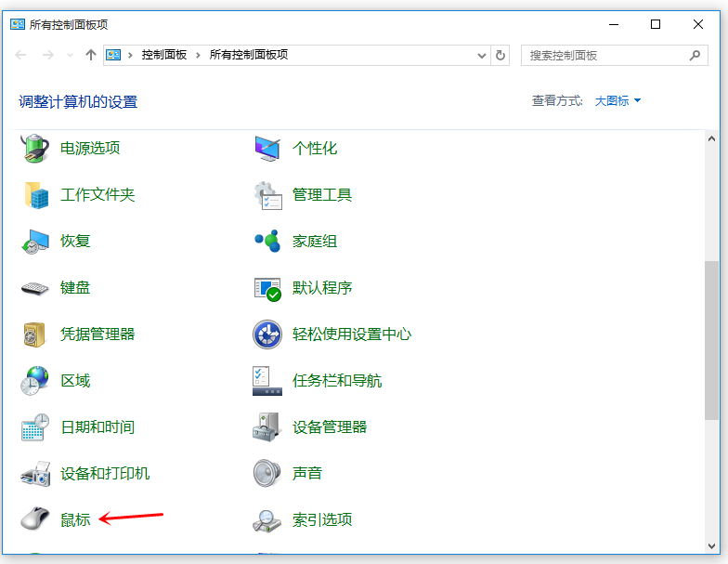This screenshot has height=564, width=728.
Task: Open the 索引选项 link
Action: [321, 519]
